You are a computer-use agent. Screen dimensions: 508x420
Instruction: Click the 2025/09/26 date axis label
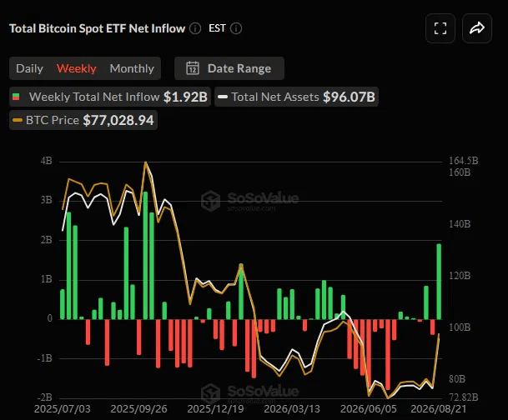click(138, 408)
